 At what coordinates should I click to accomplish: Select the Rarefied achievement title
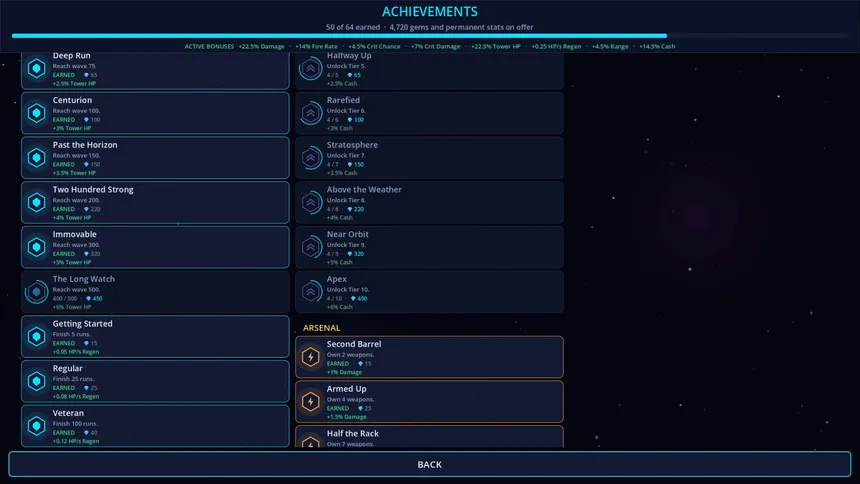(x=343, y=100)
